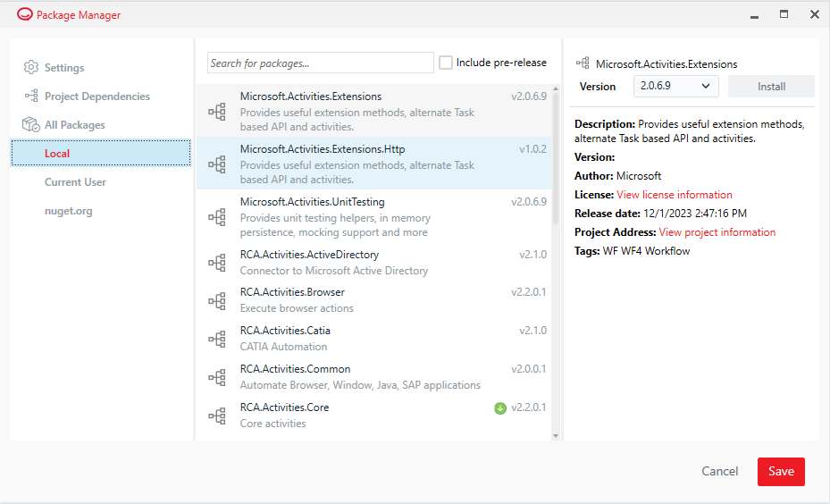Screen dimensions: 830x504
Task: Open View project information link
Action: 717,231
